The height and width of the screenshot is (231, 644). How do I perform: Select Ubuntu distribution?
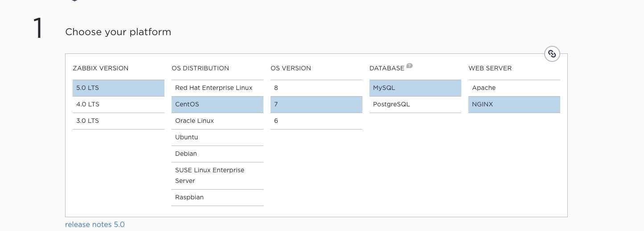(x=217, y=138)
